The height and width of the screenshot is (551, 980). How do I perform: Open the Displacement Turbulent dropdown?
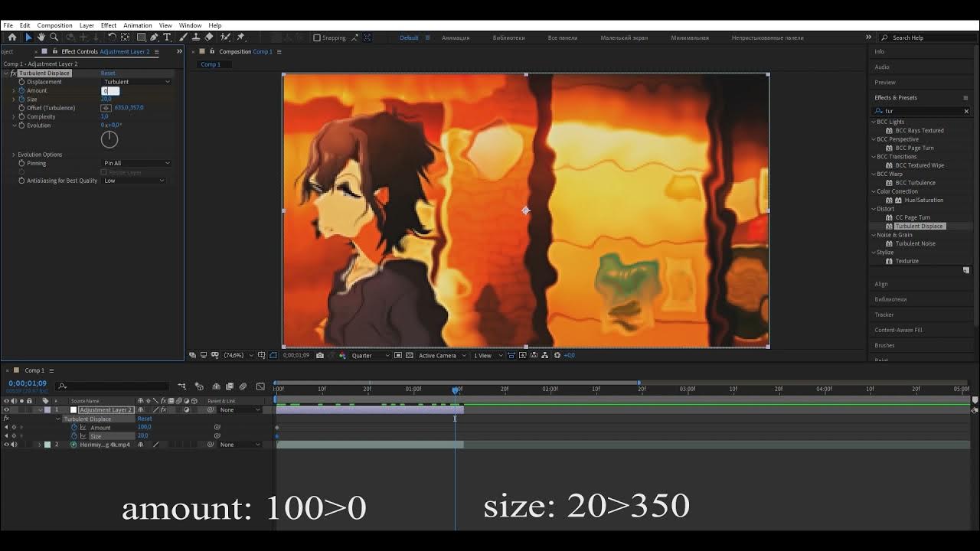pos(137,82)
